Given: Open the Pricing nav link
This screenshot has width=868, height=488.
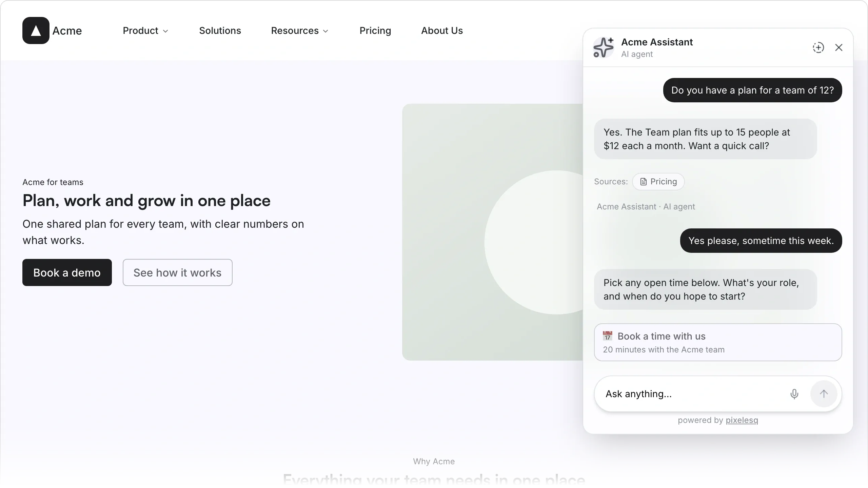Looking at the screenshot, I should 375,30.
